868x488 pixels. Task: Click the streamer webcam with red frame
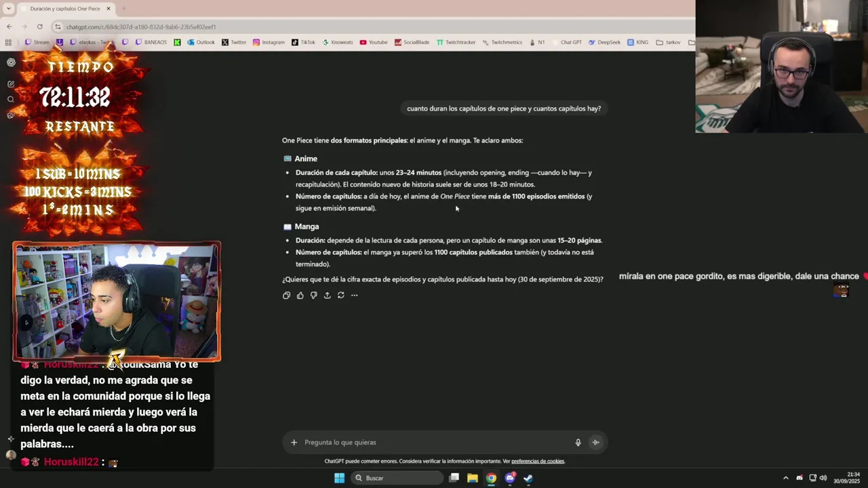point(117,302)
